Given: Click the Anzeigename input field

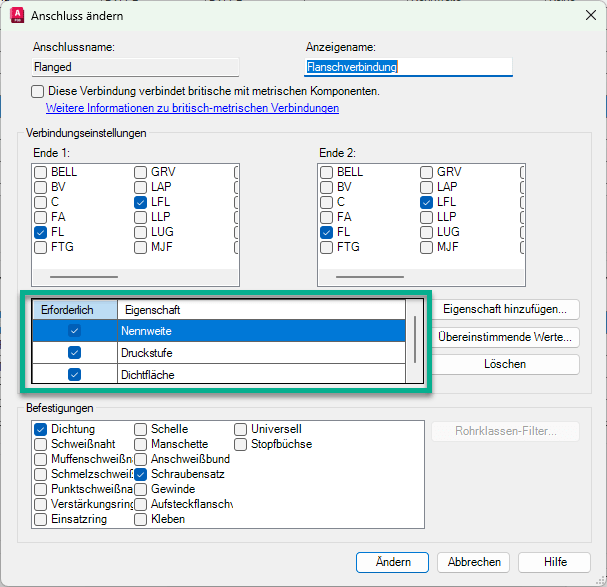Looking at the screenshot, I should (408, 67).
